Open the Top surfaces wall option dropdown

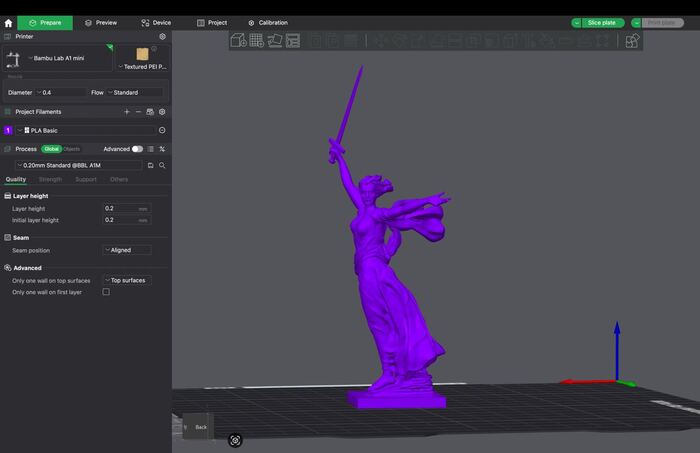[x=127, y=280]
